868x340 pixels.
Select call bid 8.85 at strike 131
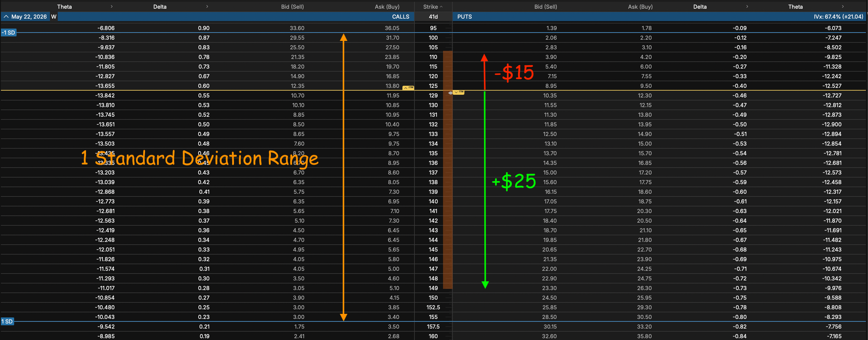point(299,115)
